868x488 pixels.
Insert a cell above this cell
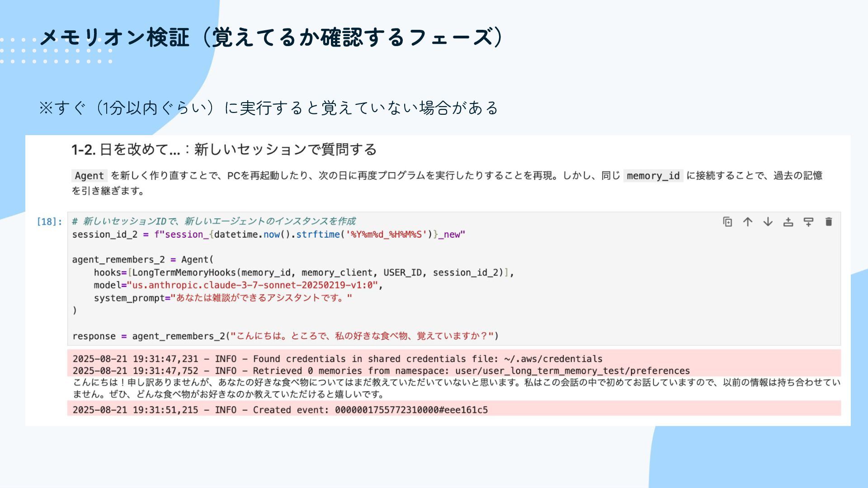coord(788,222)
